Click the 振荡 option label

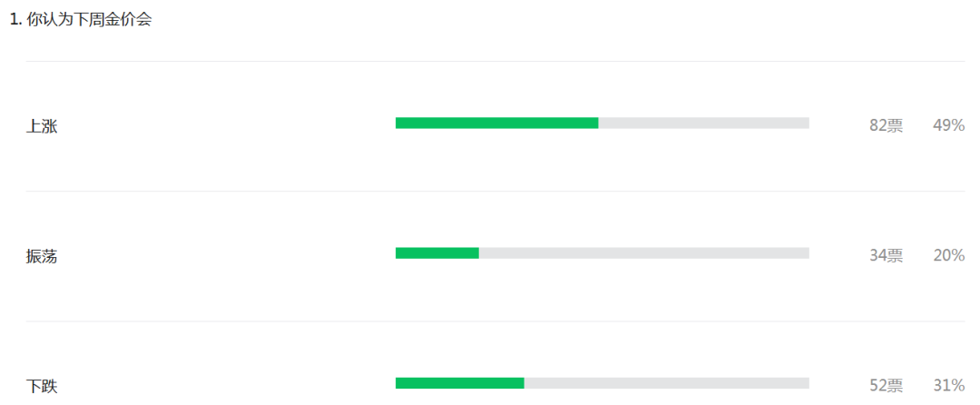tap(42, 256)
